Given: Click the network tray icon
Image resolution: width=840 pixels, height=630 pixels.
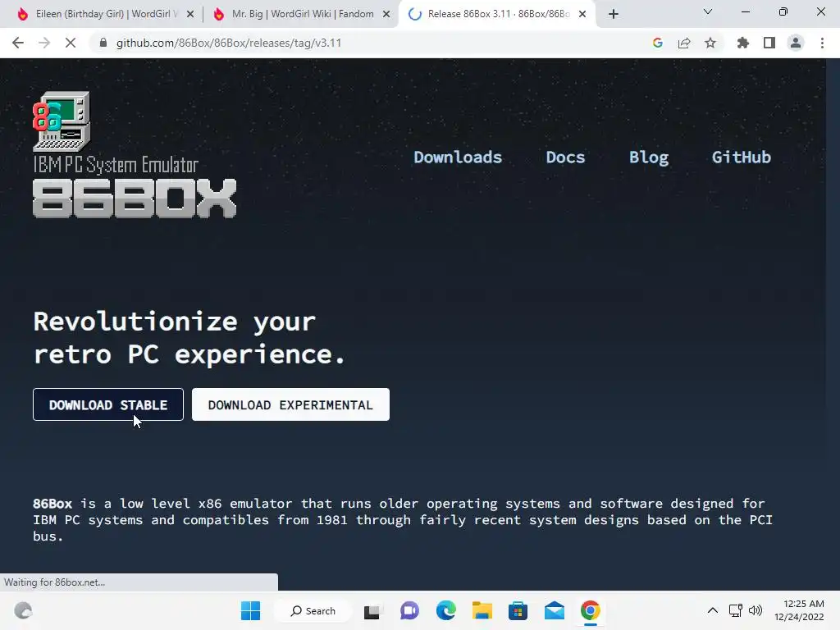Looking at the screenshot, I should click(x=736, y=610).
